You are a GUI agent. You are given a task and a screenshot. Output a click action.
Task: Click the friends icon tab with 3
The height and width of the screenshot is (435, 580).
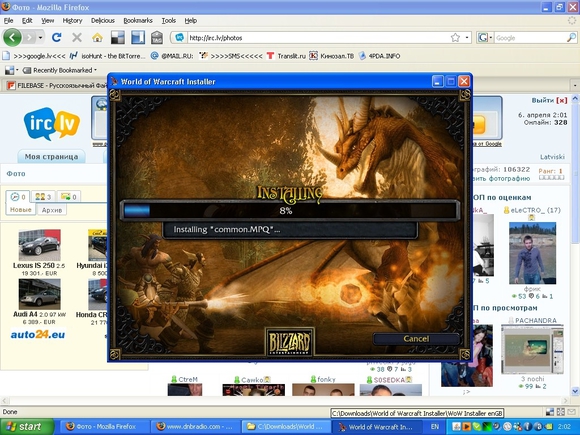click(x=43, y=196)
